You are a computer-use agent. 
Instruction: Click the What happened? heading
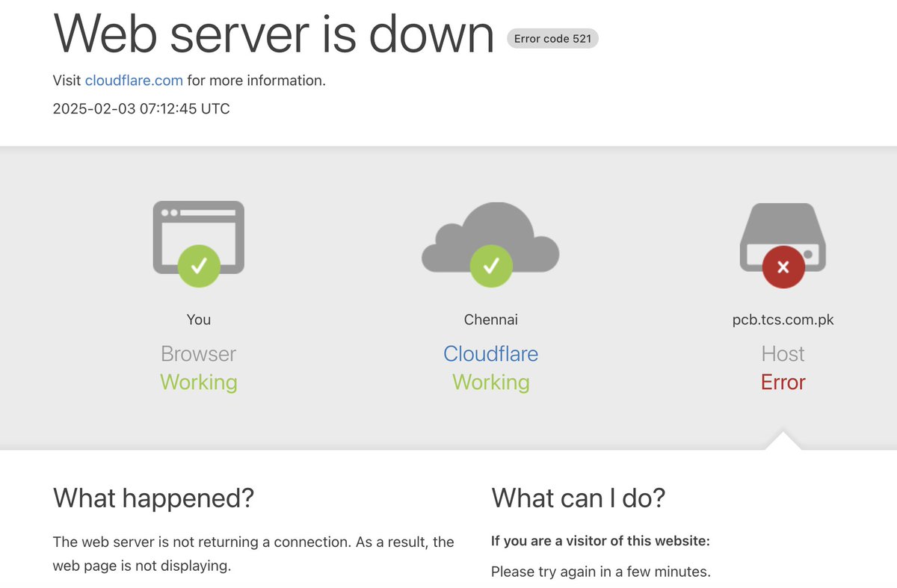(x=153, y=498)
